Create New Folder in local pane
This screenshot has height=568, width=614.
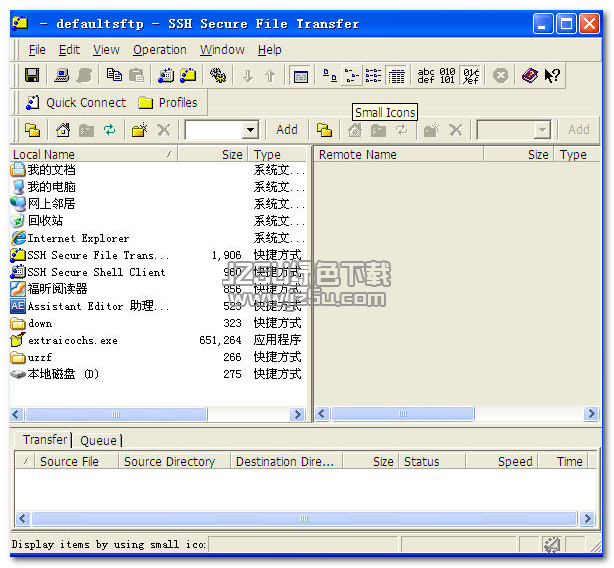coord(139,130)
